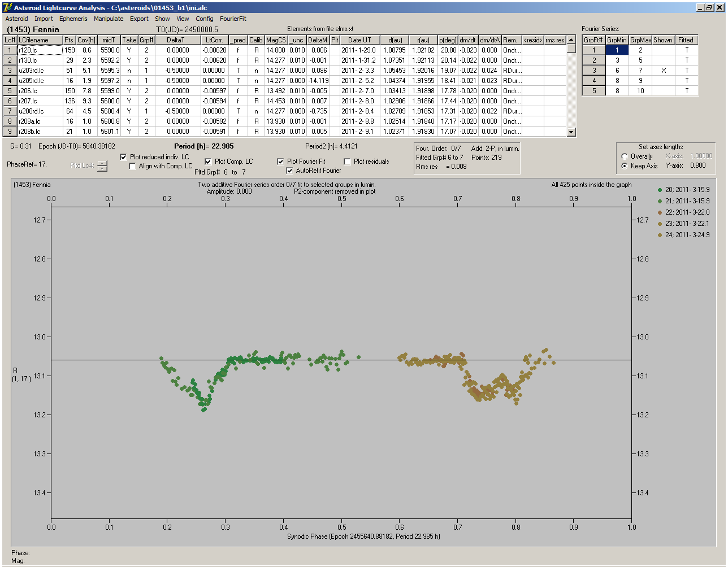Click the file cell u203rd.lc
Viewport: 728px width, 567px height.
click(x=40, y=71)
